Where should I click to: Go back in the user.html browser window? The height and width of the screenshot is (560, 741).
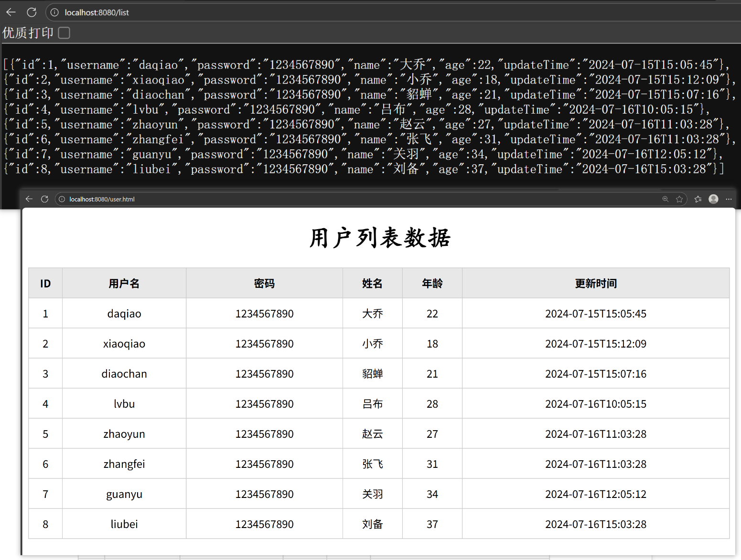click(29, 199)
